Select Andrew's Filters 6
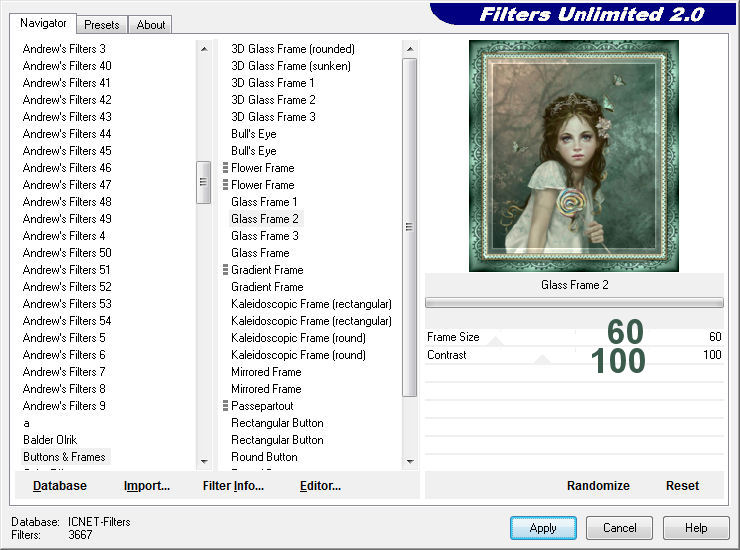The width and height of the screenshot is (740, 550). tap(64, 355)
